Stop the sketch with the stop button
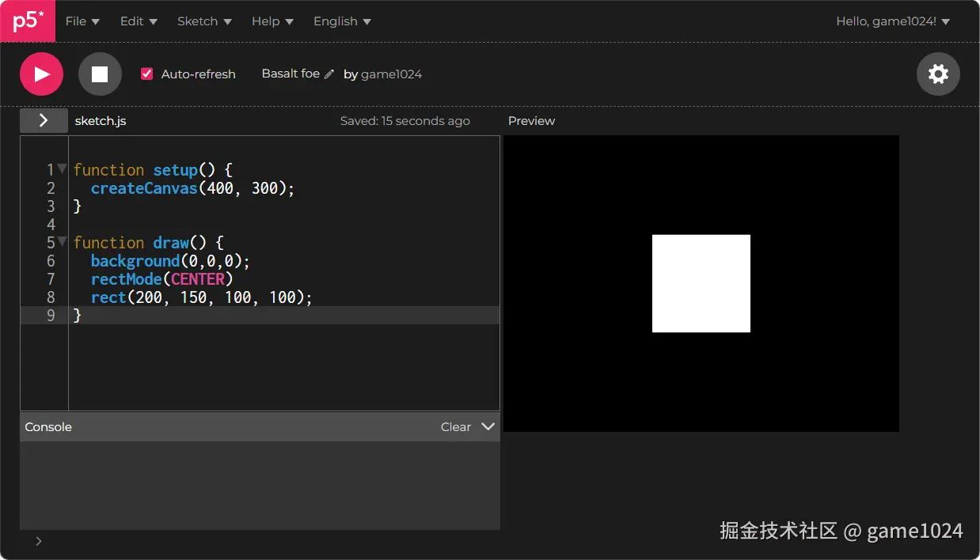Image resolution: width=980 pixels, height=560 pixels. point(100,74)
